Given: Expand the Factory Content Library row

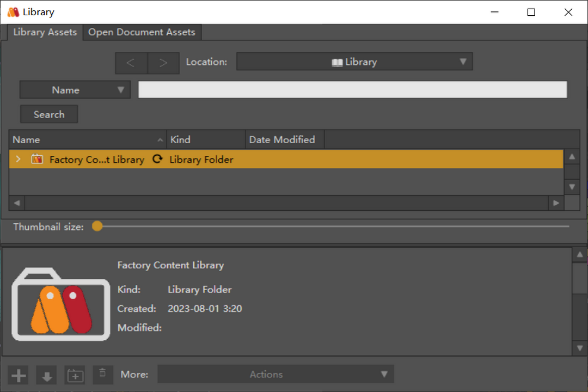Looking at the screenshot, I should tap(18, 160).
